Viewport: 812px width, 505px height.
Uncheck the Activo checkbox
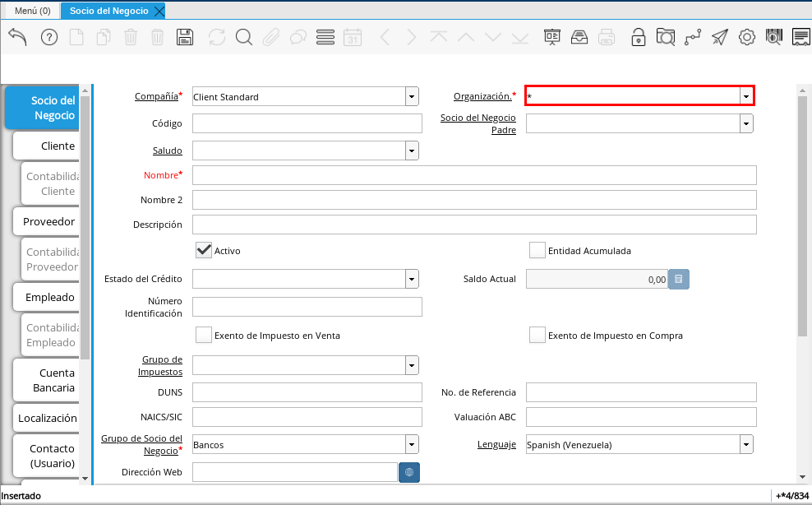[x=205, y=250]
